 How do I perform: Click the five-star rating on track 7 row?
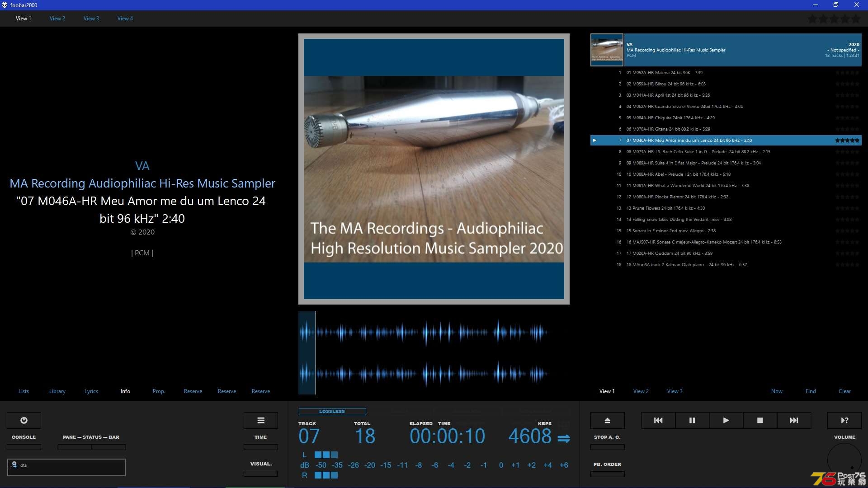coord(847,141)
